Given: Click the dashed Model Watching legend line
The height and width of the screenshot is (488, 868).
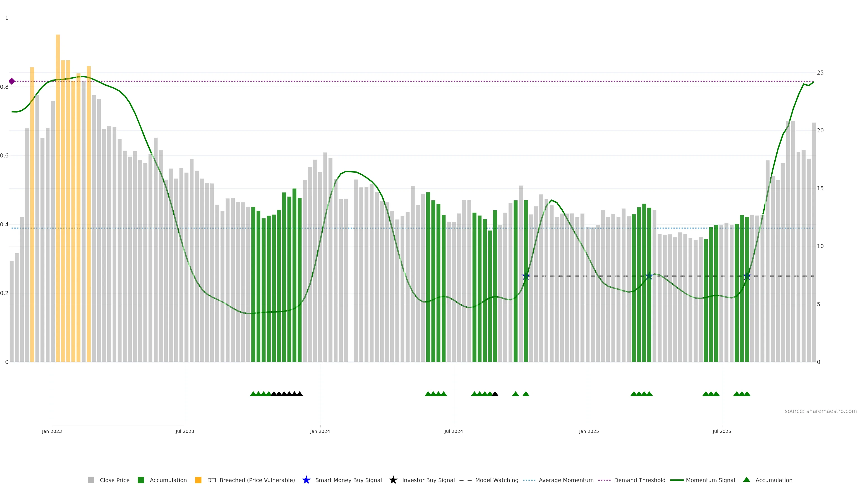Looking at the screenshot, I should coord(465,480).
